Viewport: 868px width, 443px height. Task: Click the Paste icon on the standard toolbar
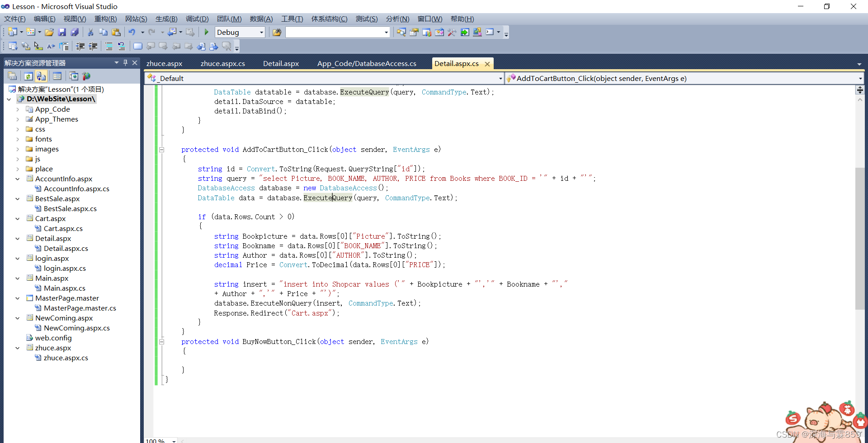coord(116,32)
